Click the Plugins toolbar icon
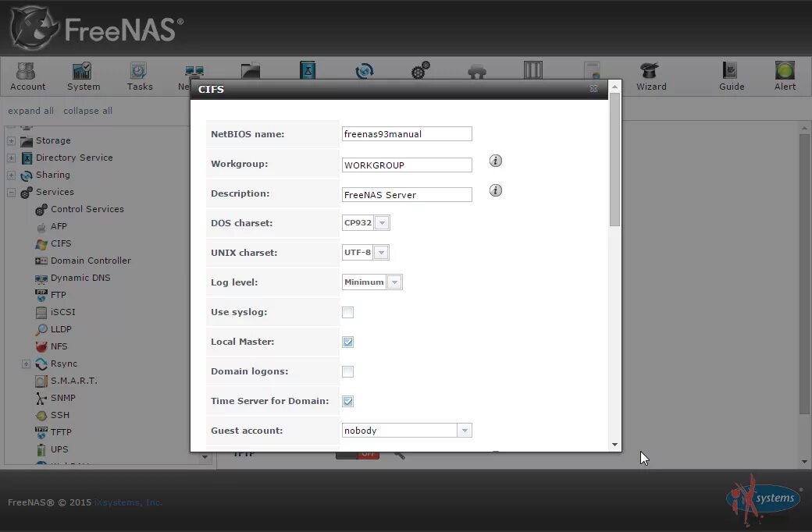Screen dimensions: 812x532 (x=476, y=71)
